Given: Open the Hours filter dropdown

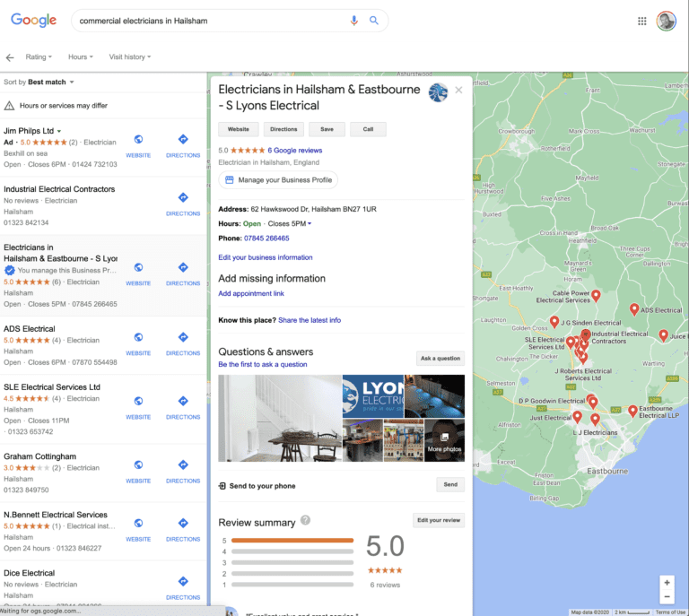Looking at the screenshot, I should (81, 56).
